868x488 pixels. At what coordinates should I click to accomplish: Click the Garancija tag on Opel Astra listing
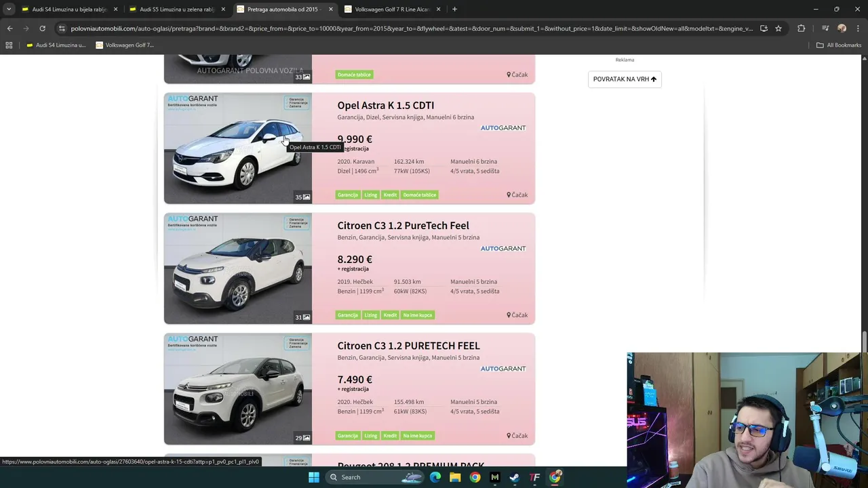(x=348, y=195)
